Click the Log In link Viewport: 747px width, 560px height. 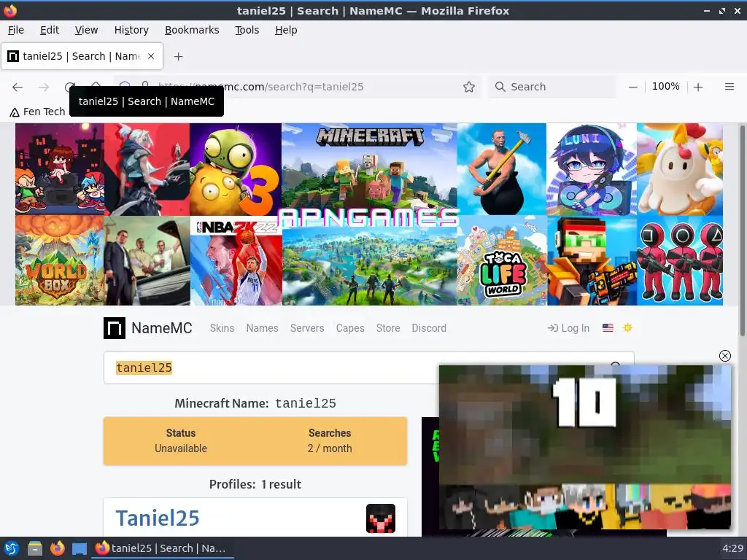(568, 328)
